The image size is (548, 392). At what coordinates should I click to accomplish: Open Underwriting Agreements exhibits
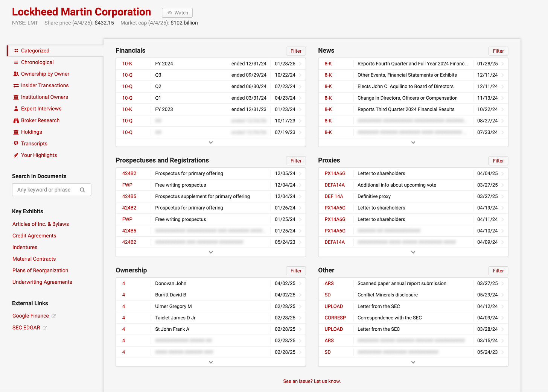tap(42, 282)
